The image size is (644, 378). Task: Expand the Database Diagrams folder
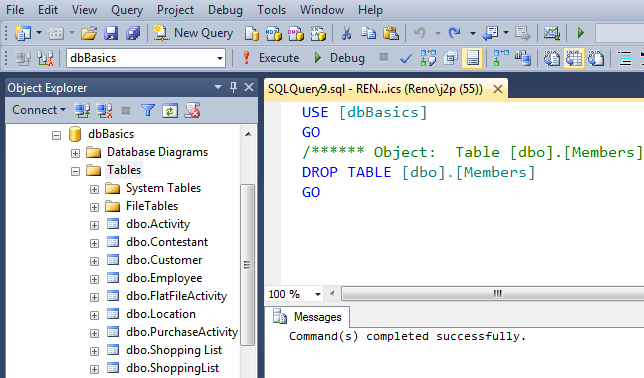tap(75, 153)
